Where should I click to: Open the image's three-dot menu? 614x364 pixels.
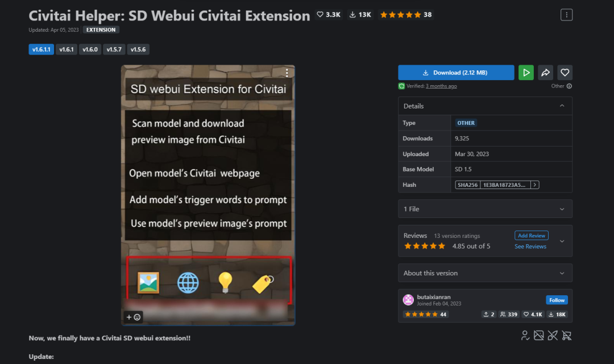click(x=287, y=73)
